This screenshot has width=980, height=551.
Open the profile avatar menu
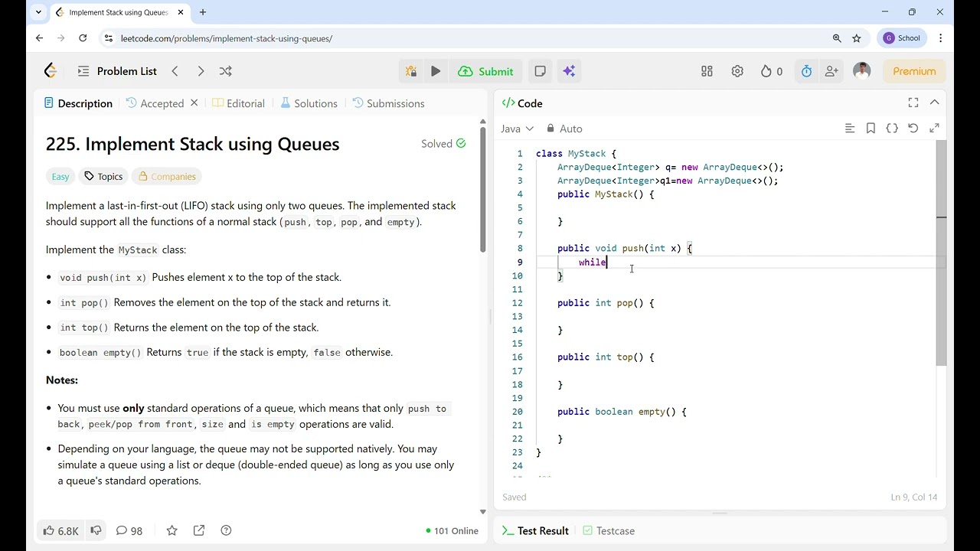pyautogui.click(x=861, y=71)
